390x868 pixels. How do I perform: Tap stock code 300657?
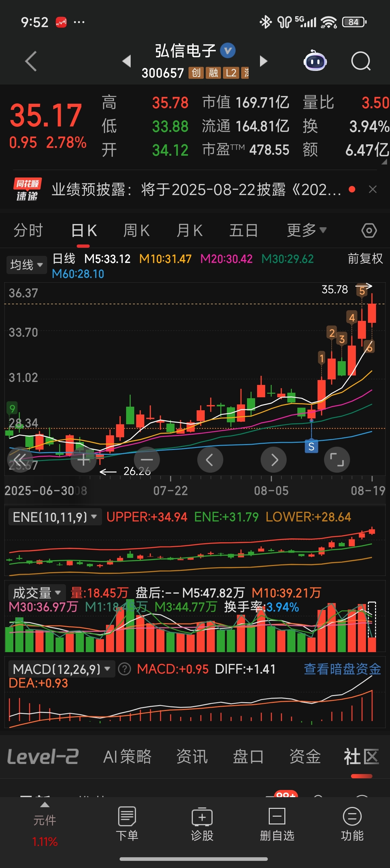[163, 73]
